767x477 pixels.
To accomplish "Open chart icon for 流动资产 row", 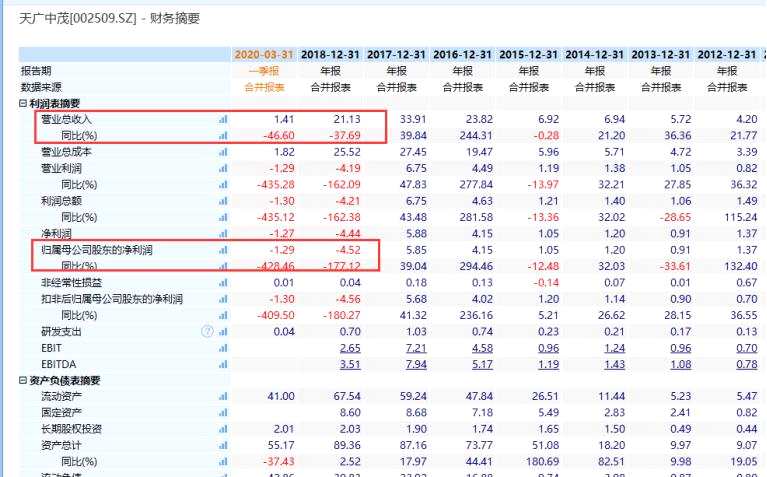I will coord(223,396).
